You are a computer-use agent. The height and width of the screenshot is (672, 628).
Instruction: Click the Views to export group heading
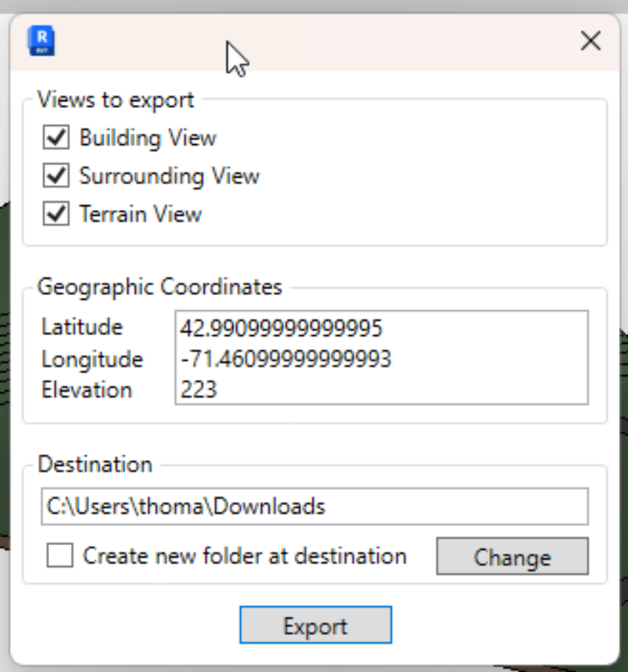(x=115, y=99)
